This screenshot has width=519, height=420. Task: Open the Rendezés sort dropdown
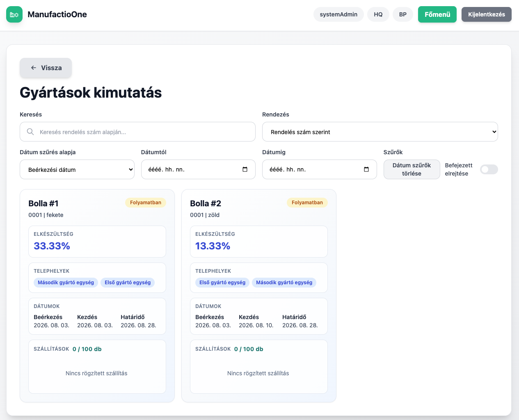coord(380,132)
